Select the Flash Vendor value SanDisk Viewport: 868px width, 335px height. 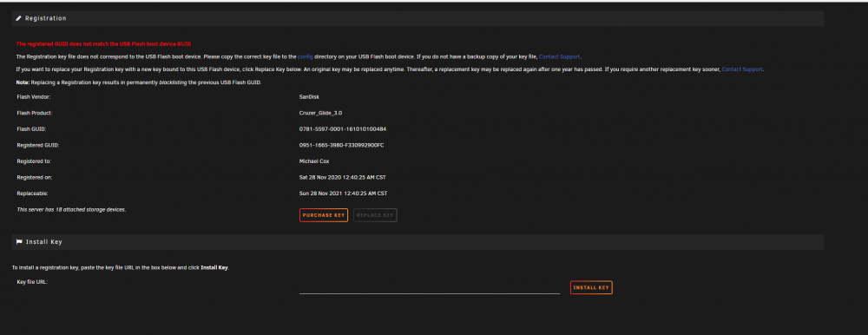(309, 97)
